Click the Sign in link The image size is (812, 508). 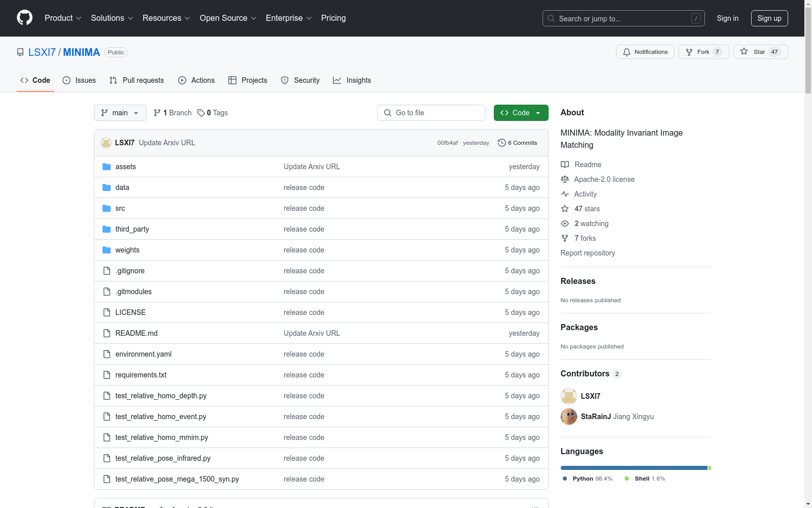(x=728, y=18)
